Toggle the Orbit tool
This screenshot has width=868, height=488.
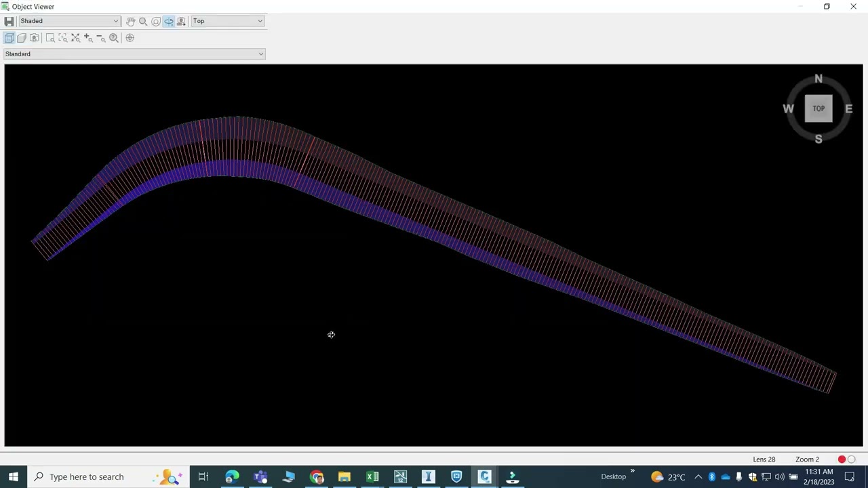click(169, 21)
